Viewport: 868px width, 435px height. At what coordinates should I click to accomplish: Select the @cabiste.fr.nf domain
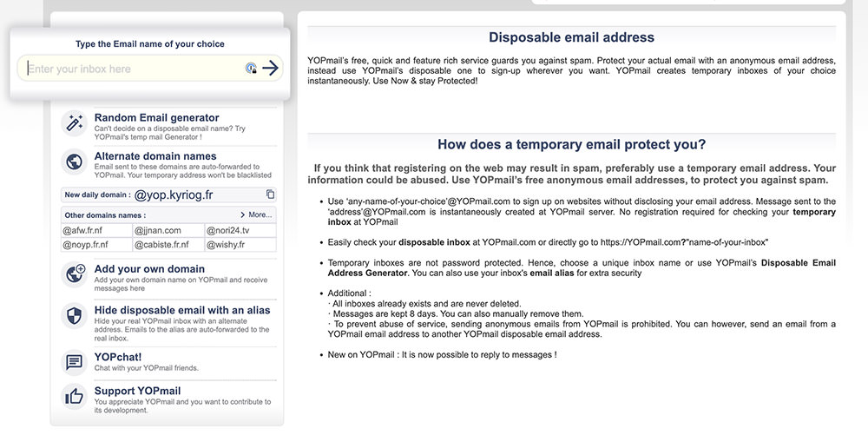168,244
